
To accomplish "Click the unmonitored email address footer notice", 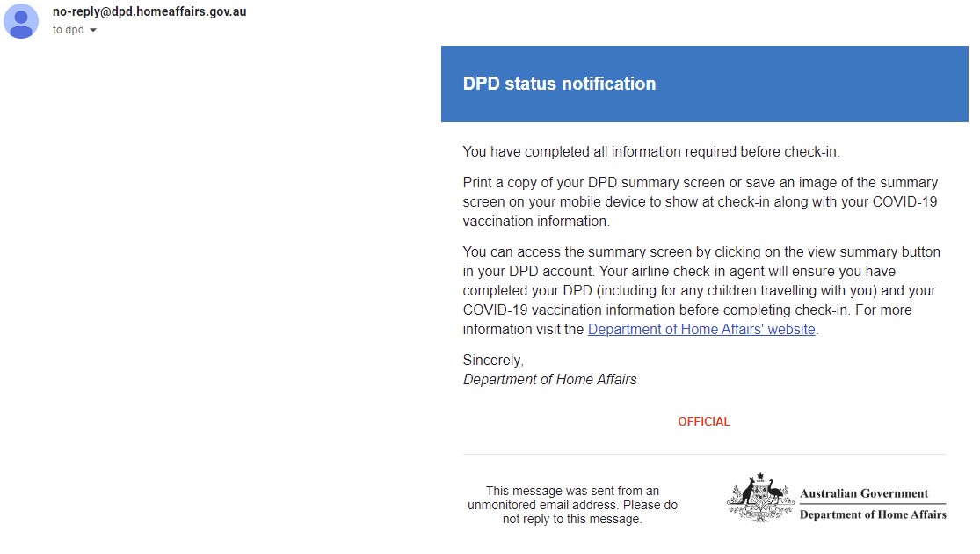I will (x=572, y=505).
